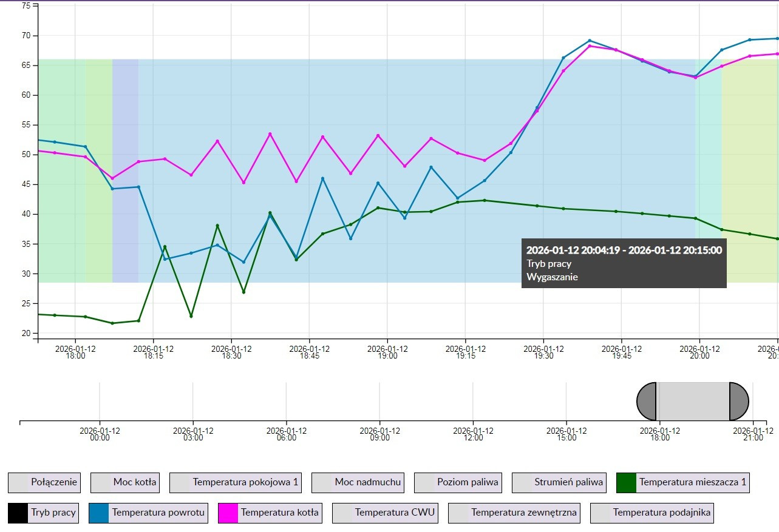Click the green Temperatura mieszacza color swatch
The image size is (779, 532).
[626, 483]
